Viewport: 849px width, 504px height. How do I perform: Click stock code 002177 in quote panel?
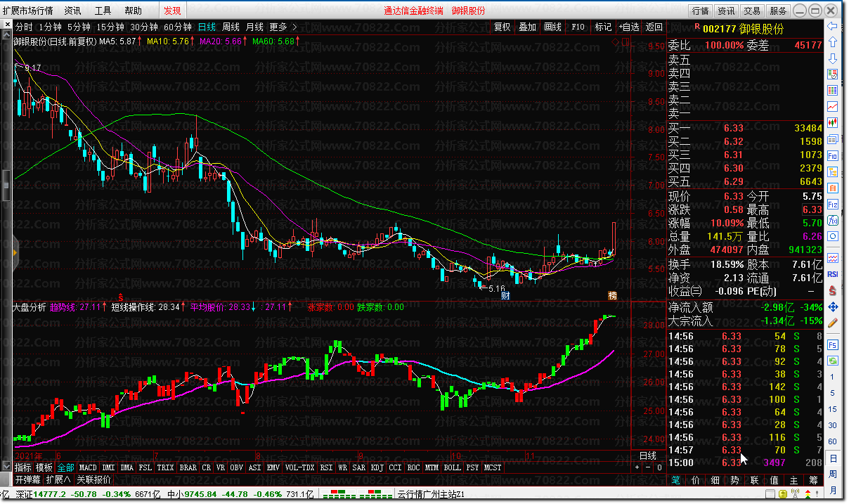(x=719, y=28)
